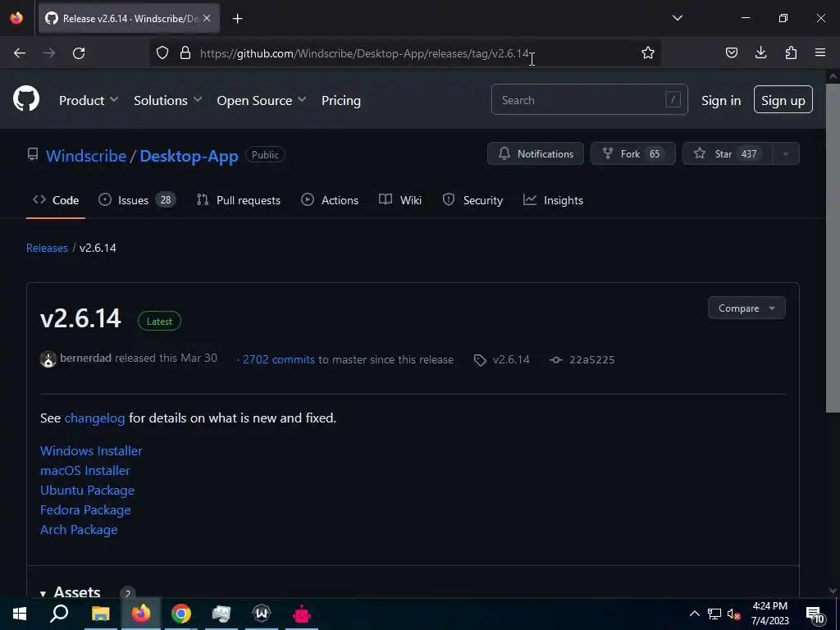Switch to the Code tab
840x630 pixels.
[56, 200]
